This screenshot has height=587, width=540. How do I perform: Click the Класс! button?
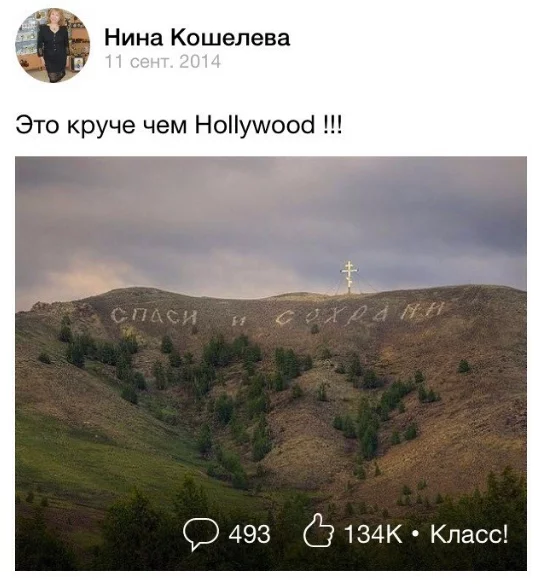[x=469, y=534]
